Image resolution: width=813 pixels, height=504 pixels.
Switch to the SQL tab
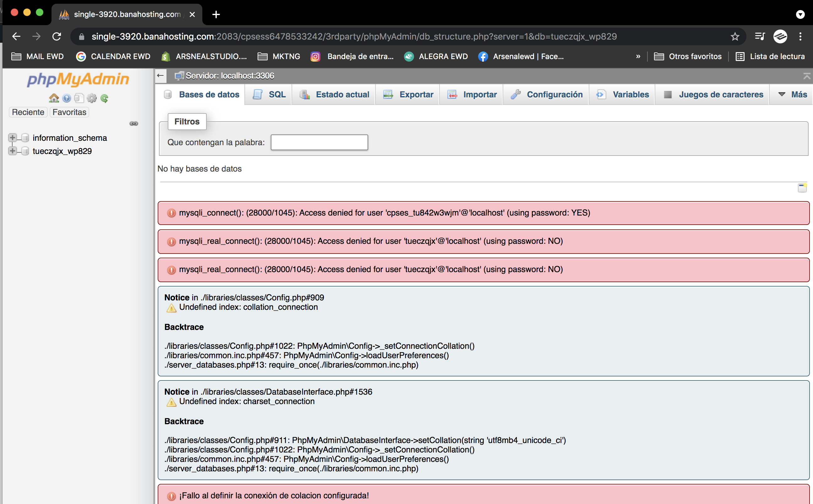coord(269,95)
